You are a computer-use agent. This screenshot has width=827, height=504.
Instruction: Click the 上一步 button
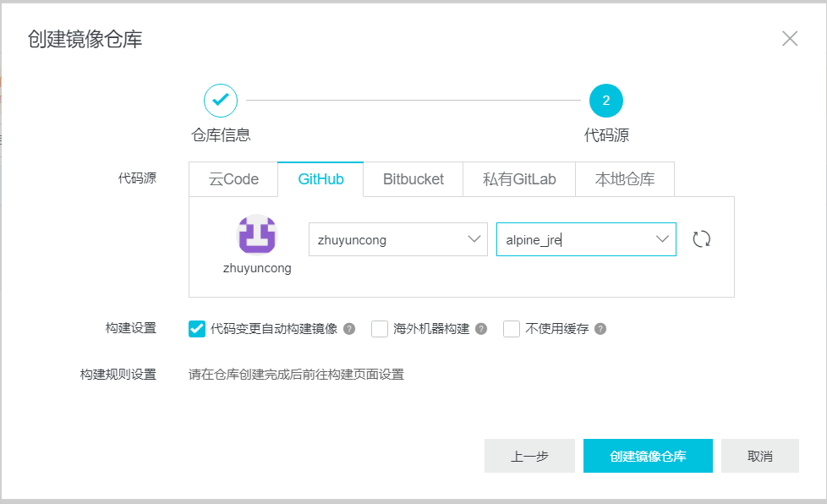[x=529, y=455]
